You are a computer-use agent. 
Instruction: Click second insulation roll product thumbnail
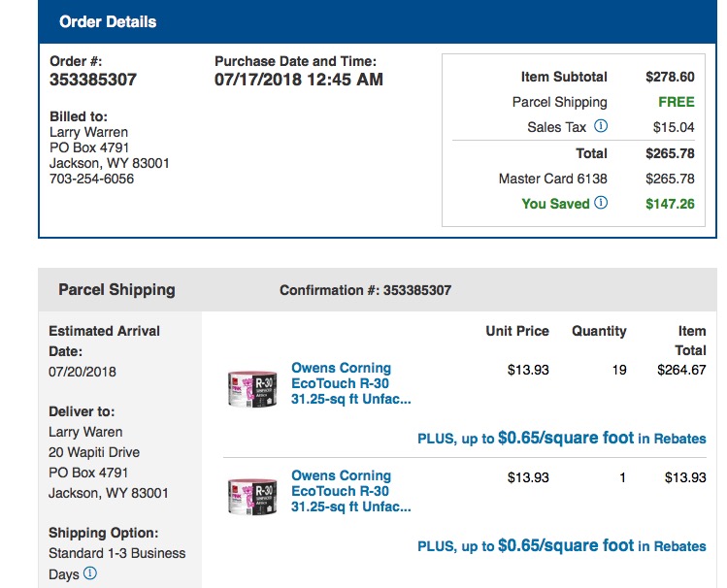[252, 497]
